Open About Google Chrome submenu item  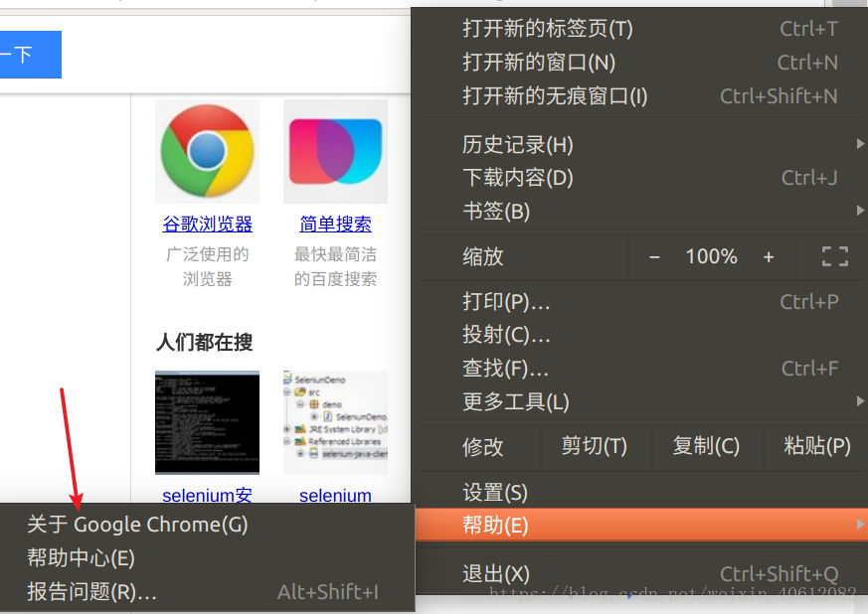pos(207,525)
